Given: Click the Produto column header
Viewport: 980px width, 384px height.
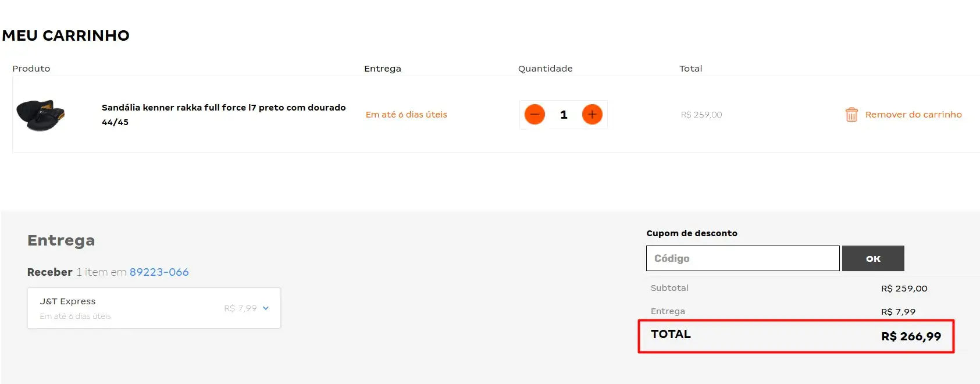Looking at the screenshot, I should click(31, 69).
